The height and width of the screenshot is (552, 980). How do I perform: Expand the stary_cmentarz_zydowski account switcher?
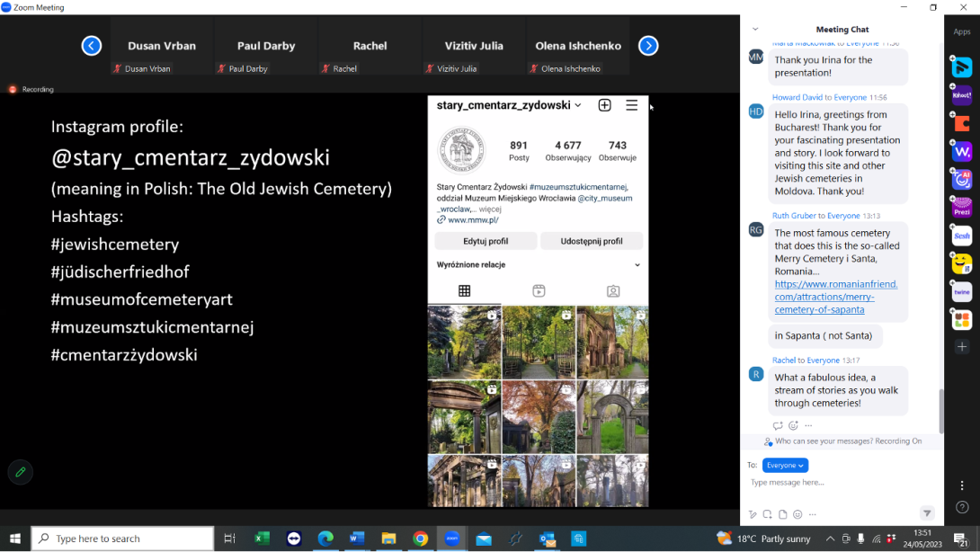[578, 105]
